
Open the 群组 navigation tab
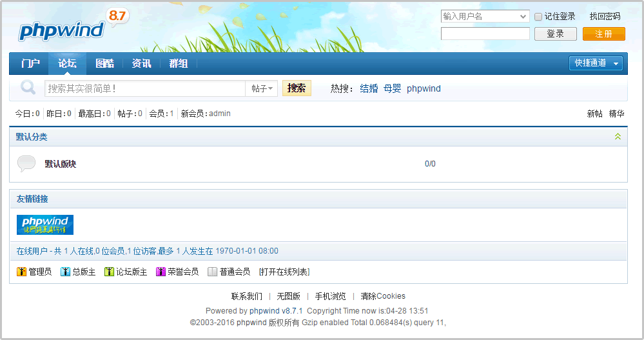click(179, 63)
